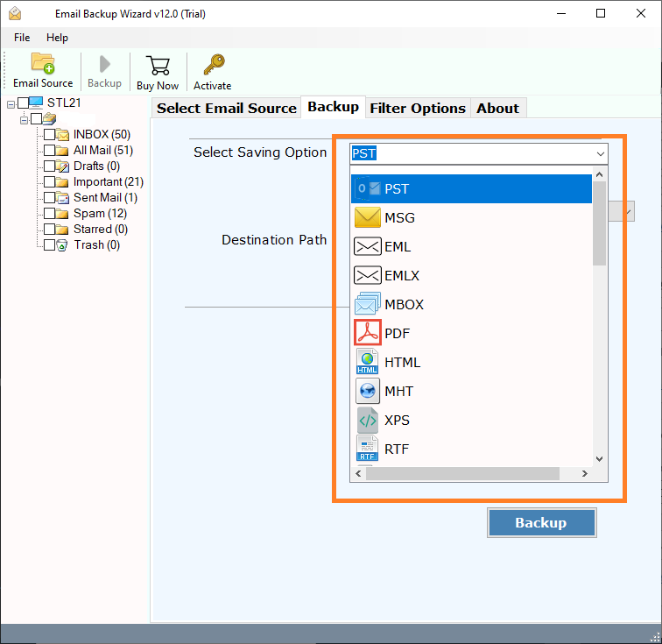662x644 pixels.
Task: Choose the MSG envelope icon
Action: (368, 217)
